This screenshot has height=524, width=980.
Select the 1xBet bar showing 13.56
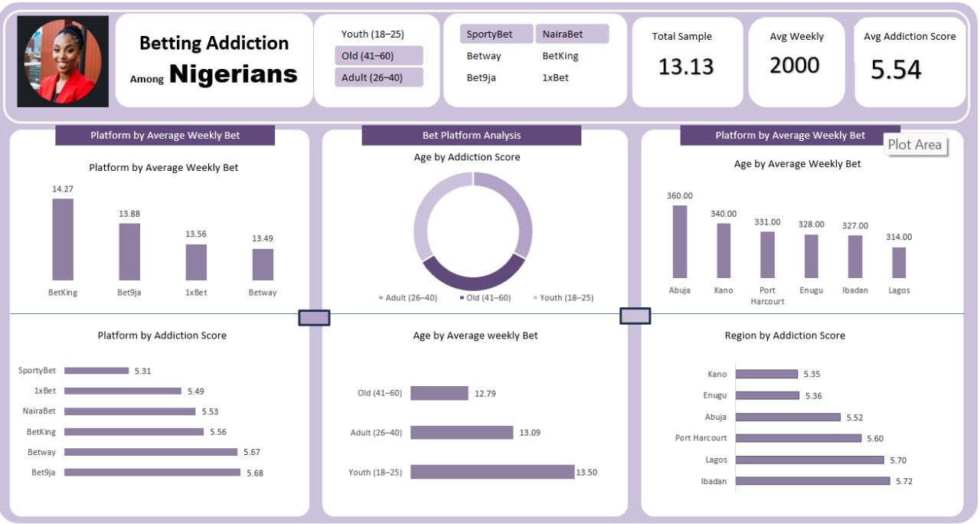196,262
